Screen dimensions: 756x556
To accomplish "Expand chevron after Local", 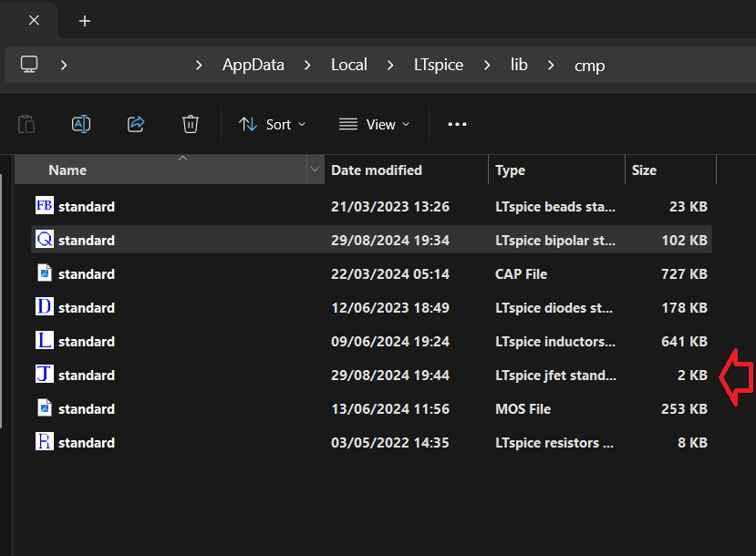I will tap(390, 65).
